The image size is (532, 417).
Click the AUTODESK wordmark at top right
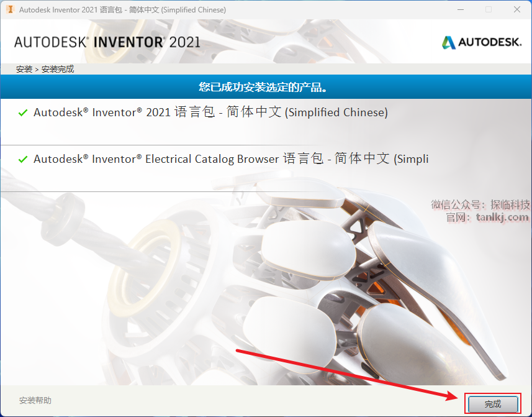(x=490, y=42)
